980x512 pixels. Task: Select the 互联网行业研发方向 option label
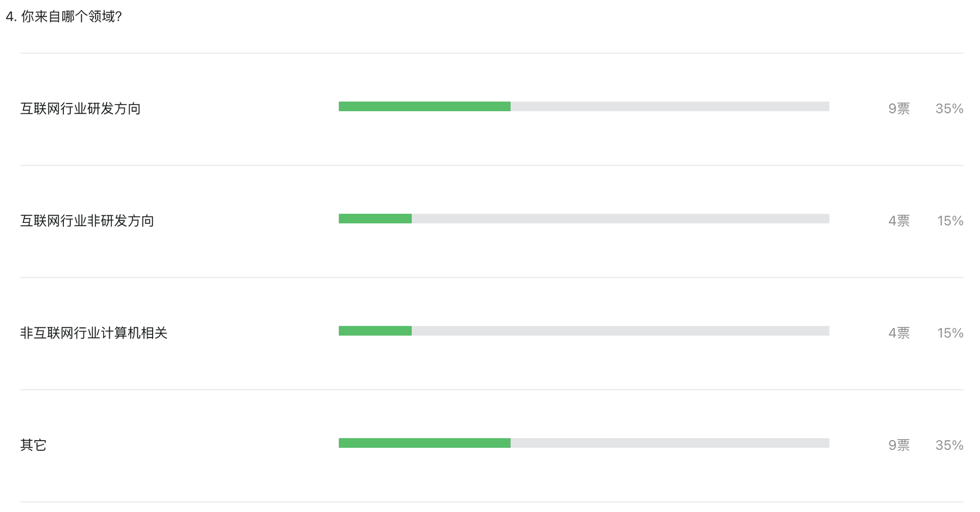[x=80, y=109]
